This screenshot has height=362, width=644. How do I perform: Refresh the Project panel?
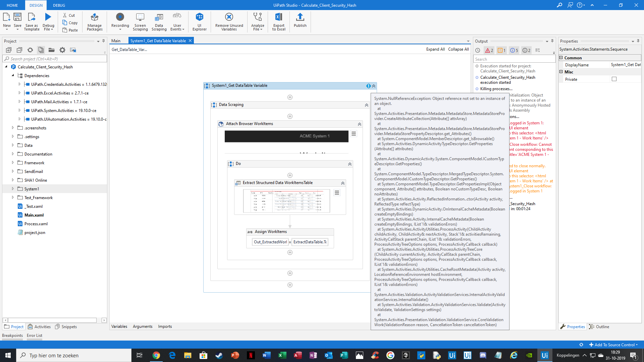(30, 50)
